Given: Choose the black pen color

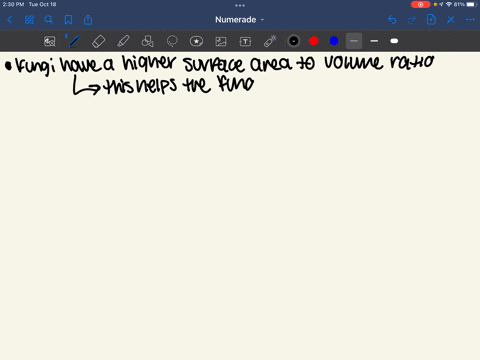Looking at the screenshot, I should (x=294, y=41).
